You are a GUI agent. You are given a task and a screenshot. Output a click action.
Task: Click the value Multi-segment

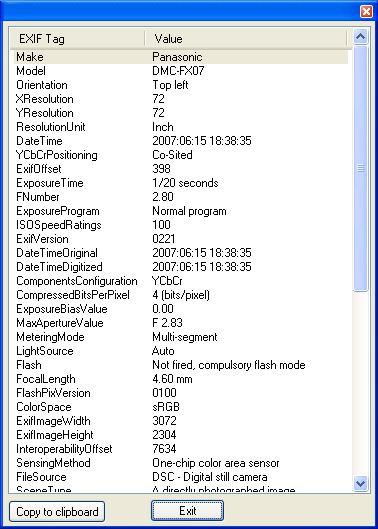[x=185, y=337]
